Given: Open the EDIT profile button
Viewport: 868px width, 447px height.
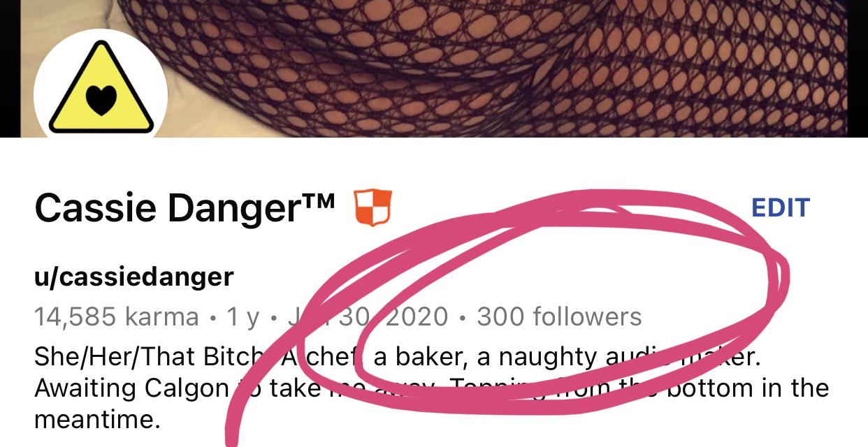Looking at the screenshot, I should click(x=780, y=207).
